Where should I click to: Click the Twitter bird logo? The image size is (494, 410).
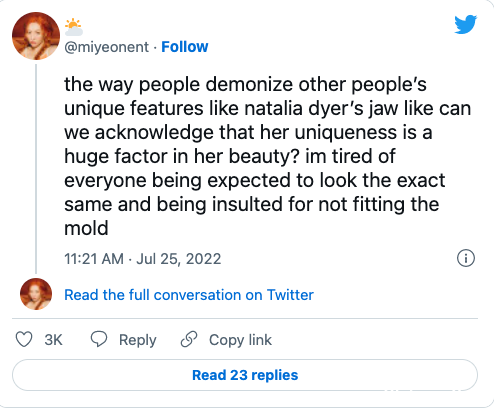466,24
